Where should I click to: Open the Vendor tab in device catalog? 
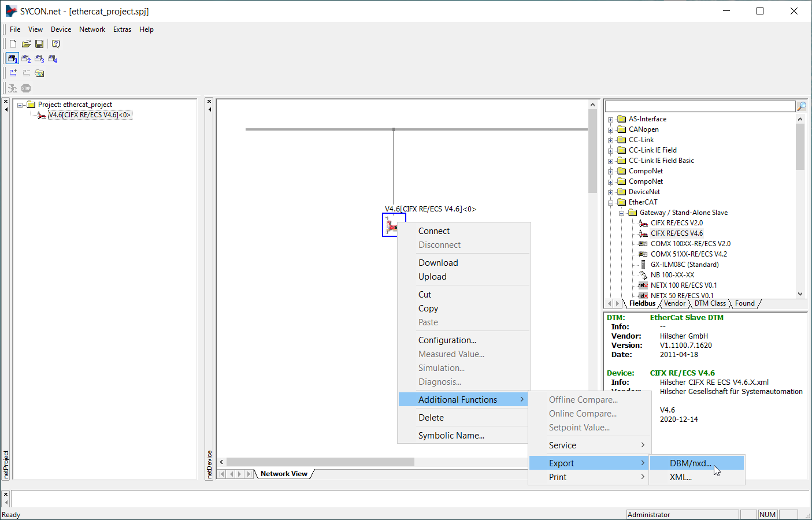pyautogui.click(x=674, y=303)
